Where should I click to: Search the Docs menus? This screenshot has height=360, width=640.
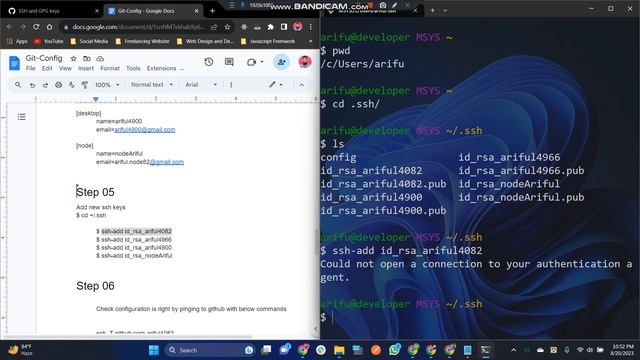18,85
